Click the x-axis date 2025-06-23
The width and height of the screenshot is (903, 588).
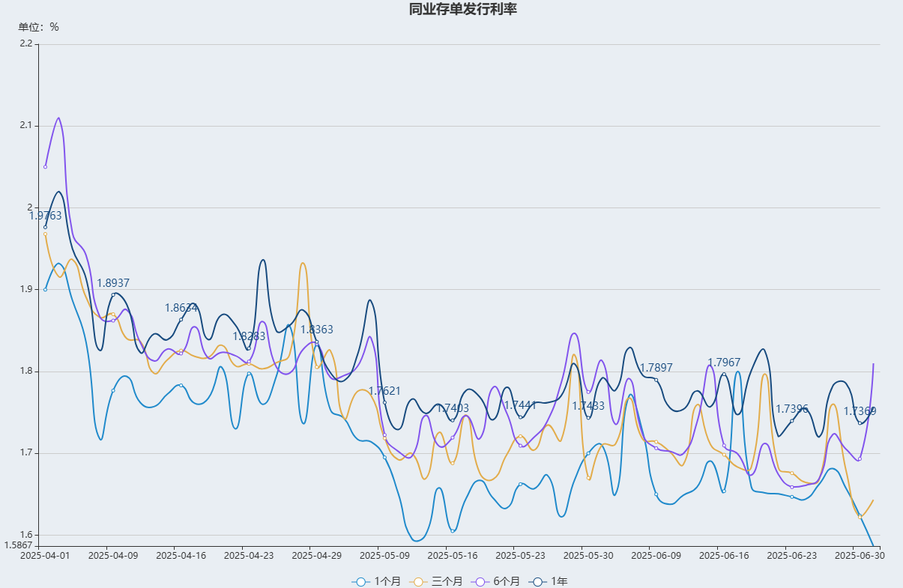[x=791, y=556]
